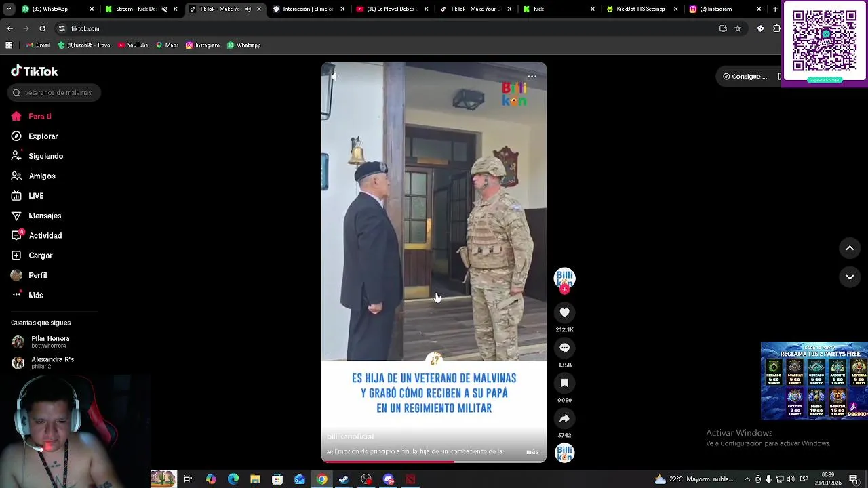Open the Amigos section
The width and height of the screenshot is (868, 488).
coord(33,176)
